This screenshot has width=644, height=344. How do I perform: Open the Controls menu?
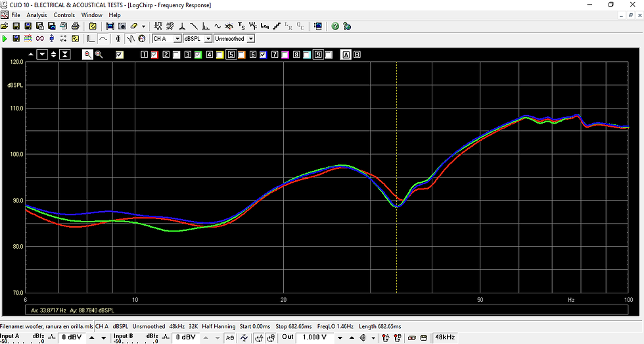point(64,14)
